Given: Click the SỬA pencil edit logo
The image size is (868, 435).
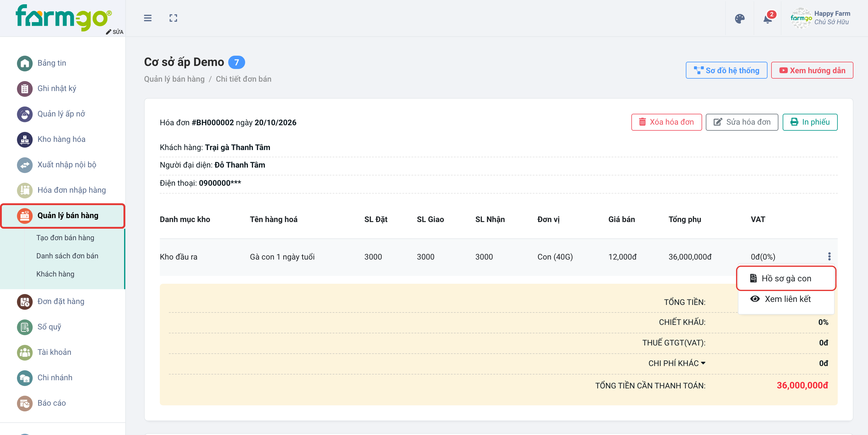Looking at the screenshot, I should 115,32.
